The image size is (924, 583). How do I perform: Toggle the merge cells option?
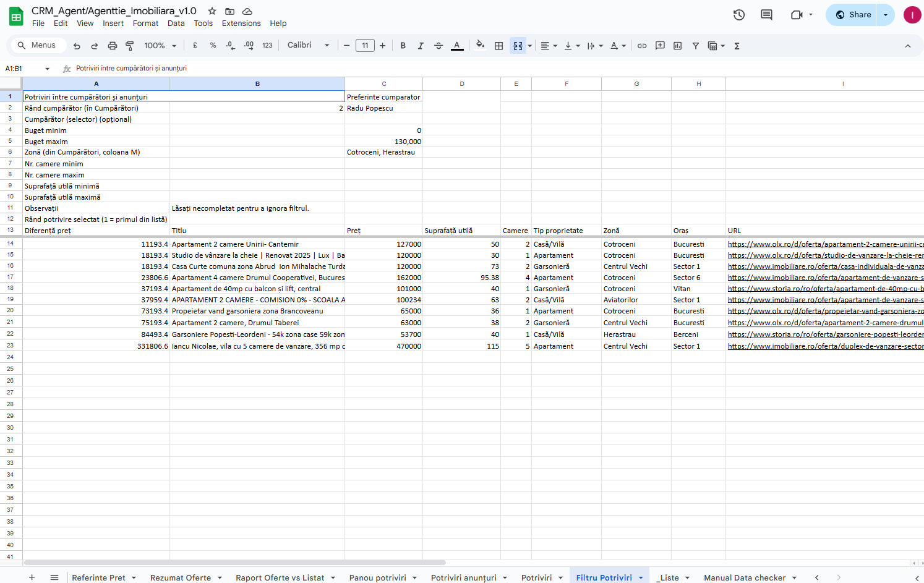(x=518, y=45)
